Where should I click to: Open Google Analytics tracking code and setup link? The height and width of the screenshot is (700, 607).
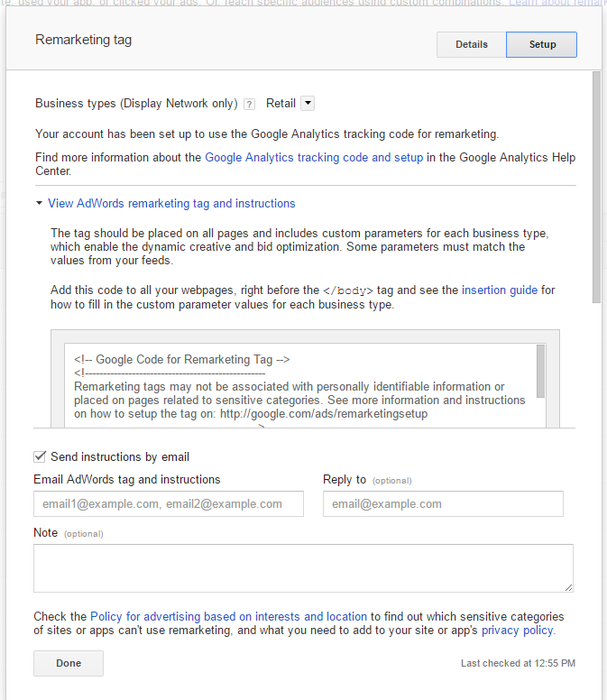pos(314,158)
